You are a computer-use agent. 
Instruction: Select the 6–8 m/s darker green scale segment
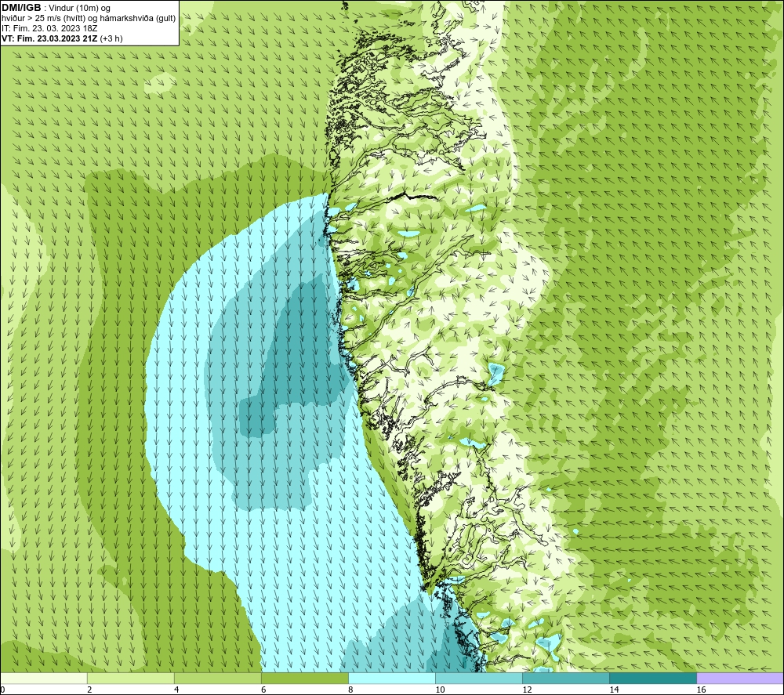pos(304,678)
